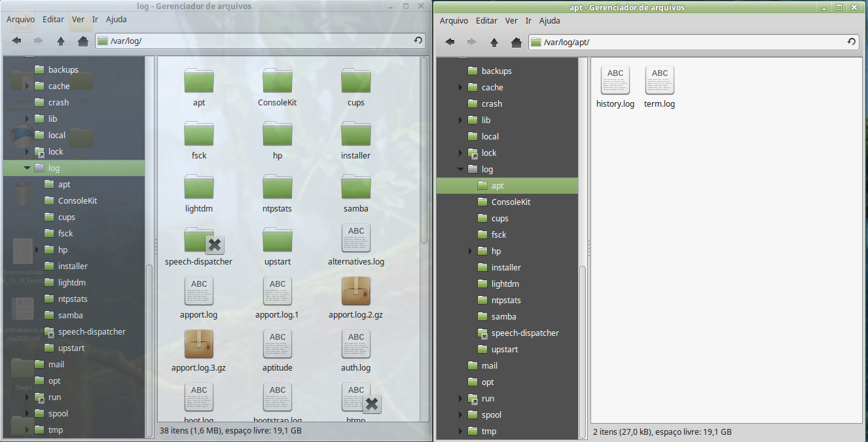The width and height of the screenshot is (868, 442).
Task: Expand the run node in apt window tree
Action: [460, 398]
